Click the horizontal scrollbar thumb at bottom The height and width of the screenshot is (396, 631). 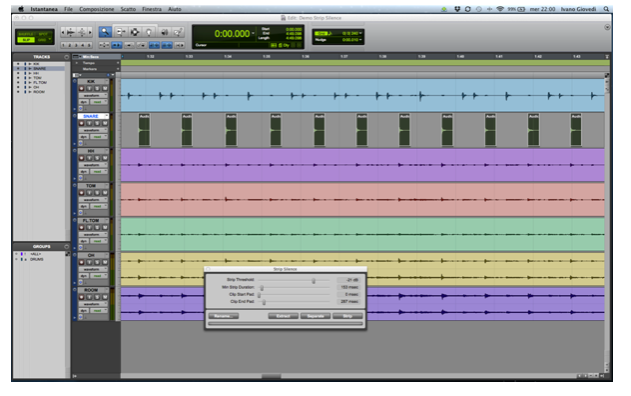point(271,377)
